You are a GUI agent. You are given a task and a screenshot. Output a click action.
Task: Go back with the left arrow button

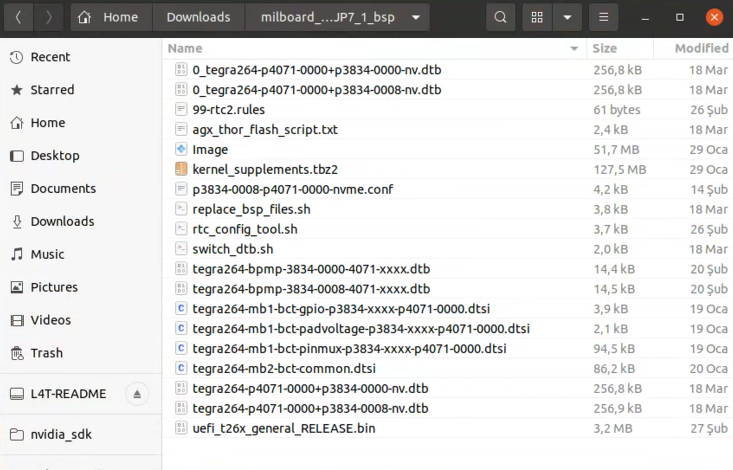(x=18, y=17)
